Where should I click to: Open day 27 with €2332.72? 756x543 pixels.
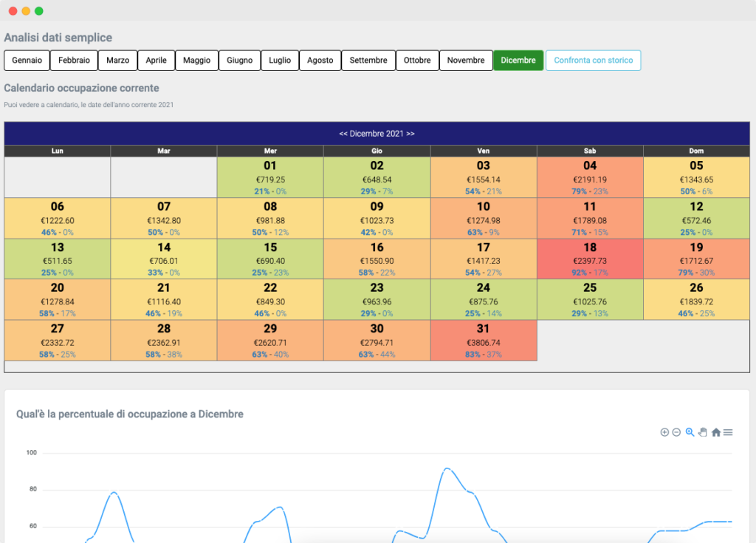click(x=58, y=341)
